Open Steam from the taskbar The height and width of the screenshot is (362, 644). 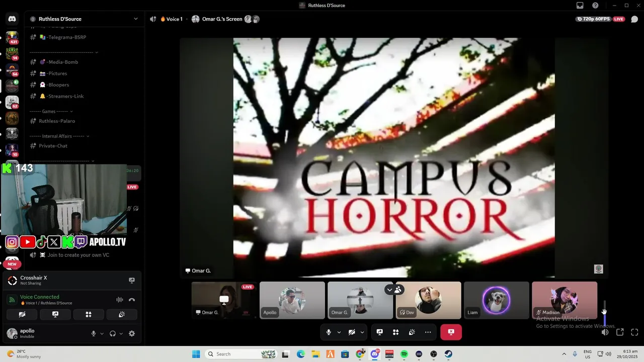click(x=448, y=354)
